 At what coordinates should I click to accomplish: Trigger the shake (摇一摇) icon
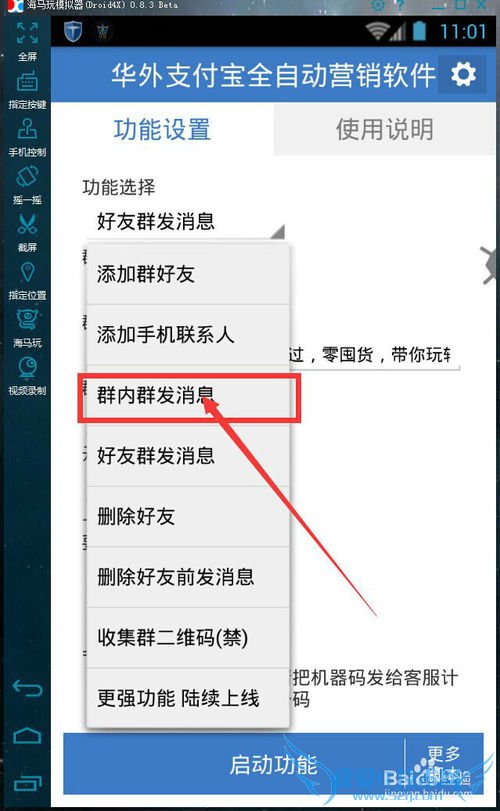click(x=27, y=177)
